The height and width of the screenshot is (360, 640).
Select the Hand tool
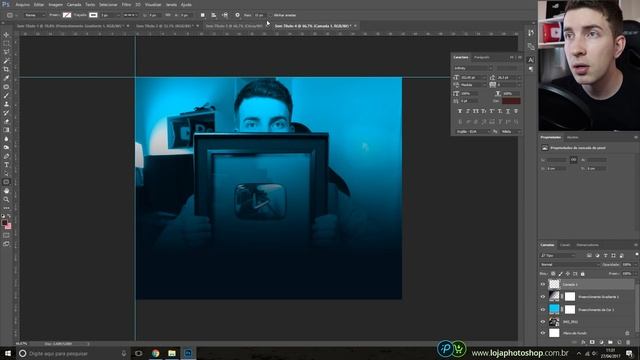(6, 191)
